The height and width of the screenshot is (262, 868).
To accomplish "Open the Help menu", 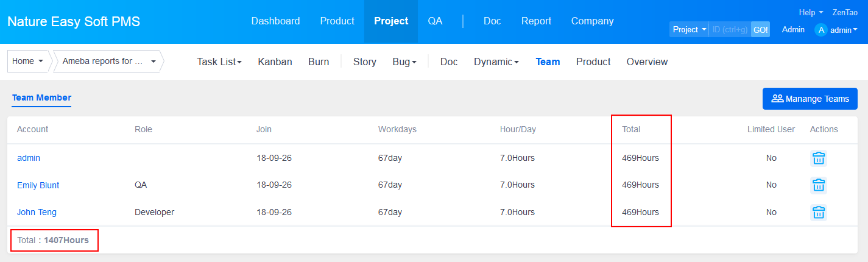I will pyautogui.click(x=810, y=12).
